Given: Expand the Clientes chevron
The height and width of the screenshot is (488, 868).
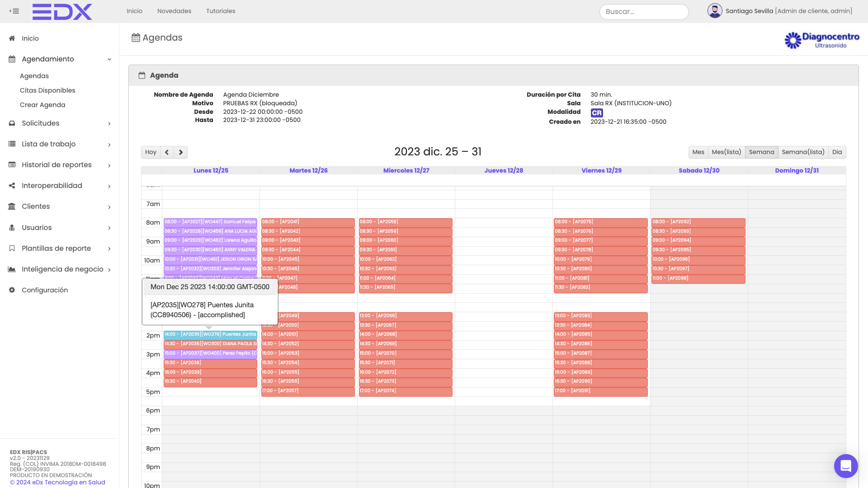Looking at the screenshot, I should coord(109,207).
